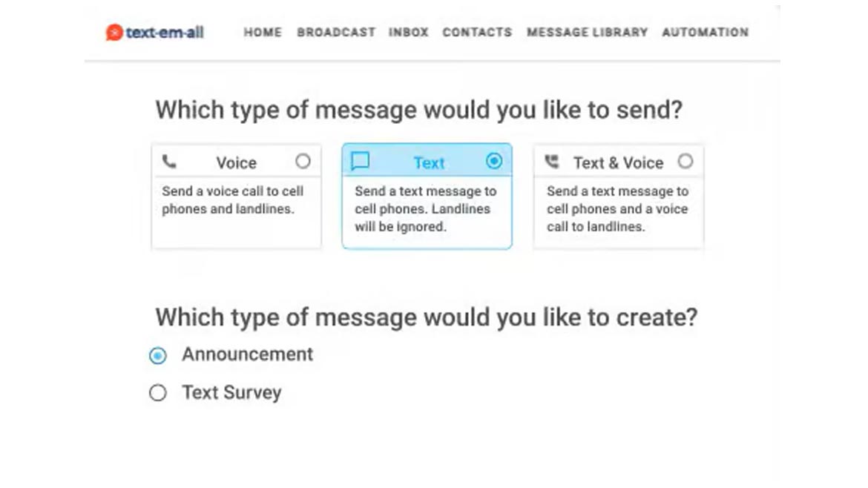Screen dimensions: 868x488
Task: Click the Announcement label text
Action: [248, 355]
